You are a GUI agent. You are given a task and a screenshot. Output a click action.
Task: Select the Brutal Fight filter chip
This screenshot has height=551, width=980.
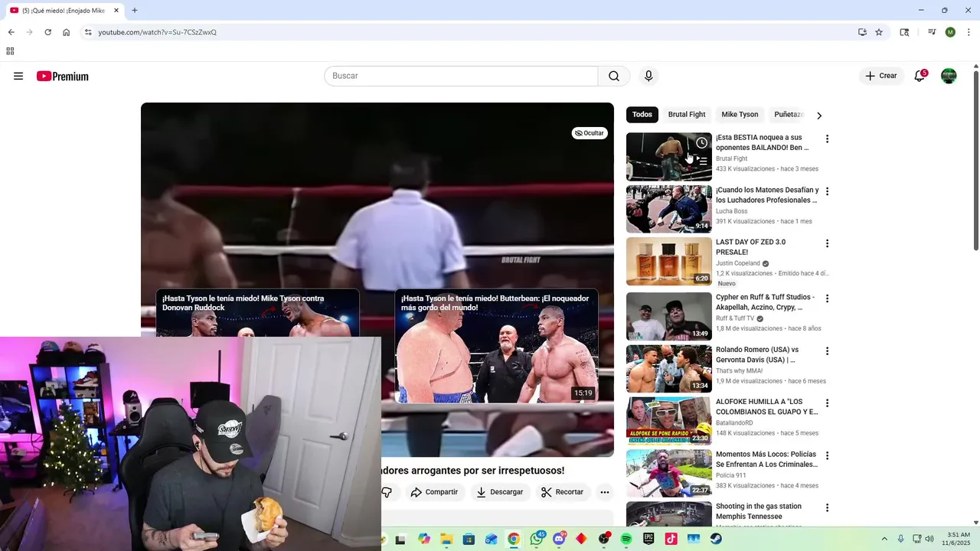pos(687,115)
